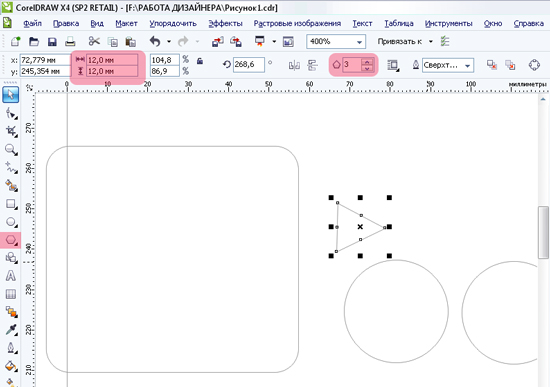550x387 pixels.
Task: Select the Interactive Blend tool
Action: point(11,312)
